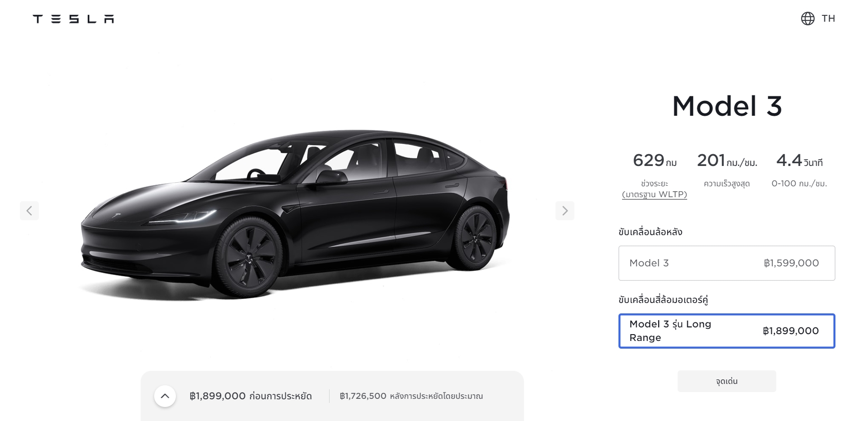The image size is (868, 421).
Task: Select Model 3 รุ่น Long Range ฿1,899,000 option
Action: (x=726, y=331)
